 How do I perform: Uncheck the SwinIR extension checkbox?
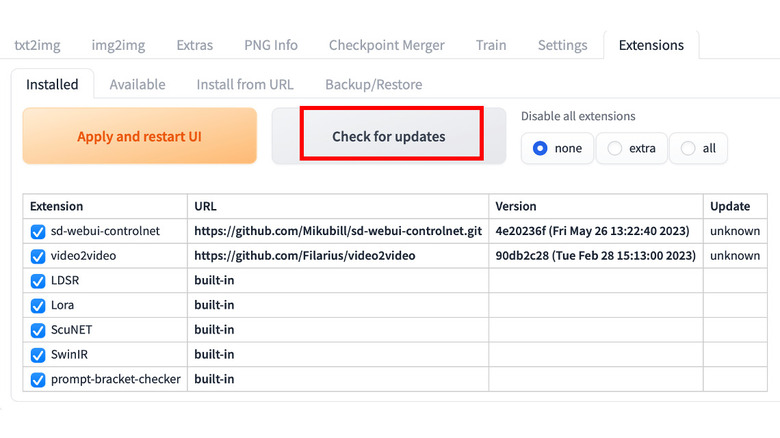coord(38,355)
